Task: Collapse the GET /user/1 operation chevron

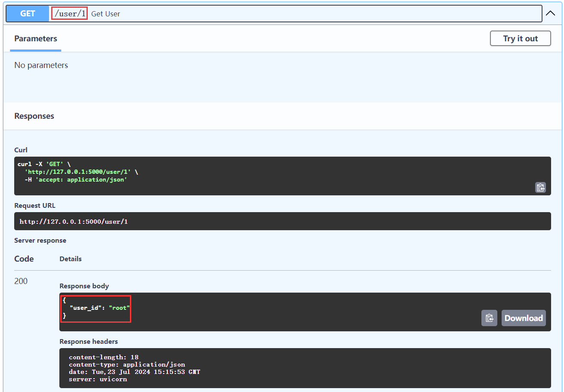Action: 550,13
